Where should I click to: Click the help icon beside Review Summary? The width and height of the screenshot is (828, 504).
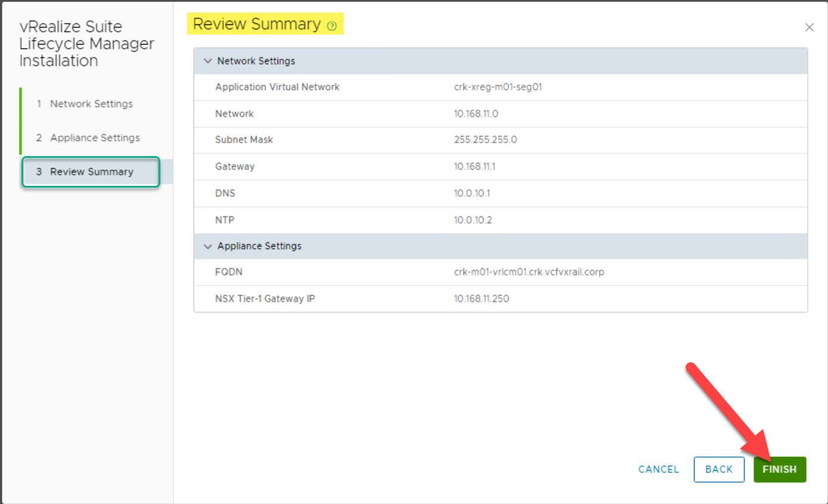(x=332, y=26)
